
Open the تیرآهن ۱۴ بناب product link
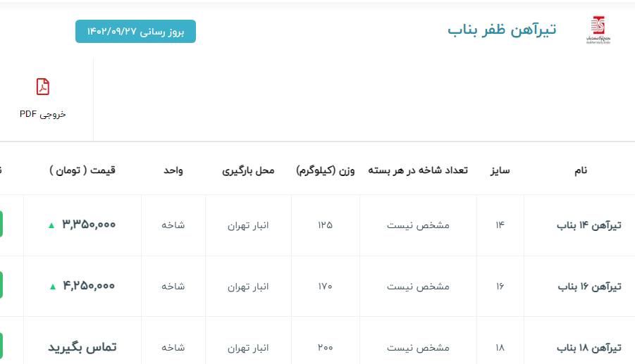click(589, 225)
